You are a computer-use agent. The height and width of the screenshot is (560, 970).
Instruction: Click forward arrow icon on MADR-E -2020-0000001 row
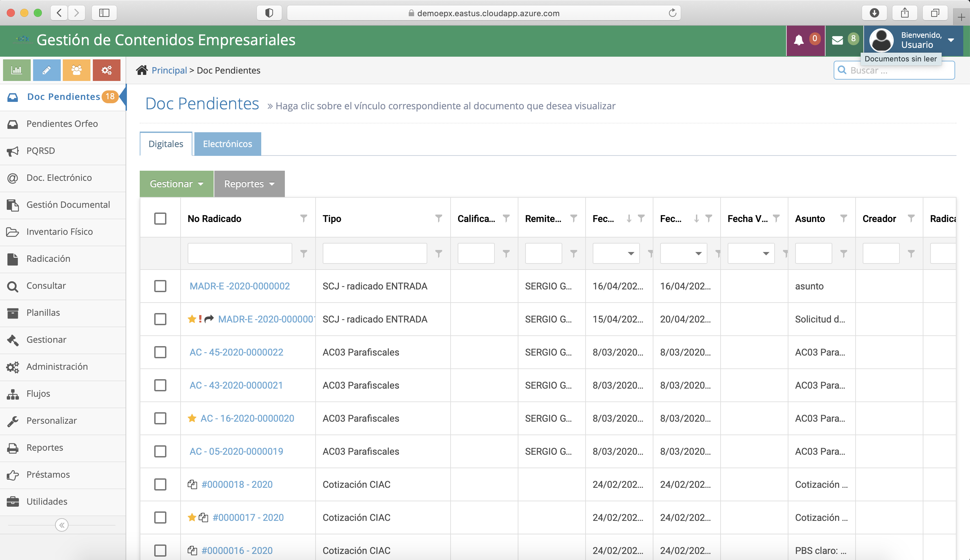point(209,319)
